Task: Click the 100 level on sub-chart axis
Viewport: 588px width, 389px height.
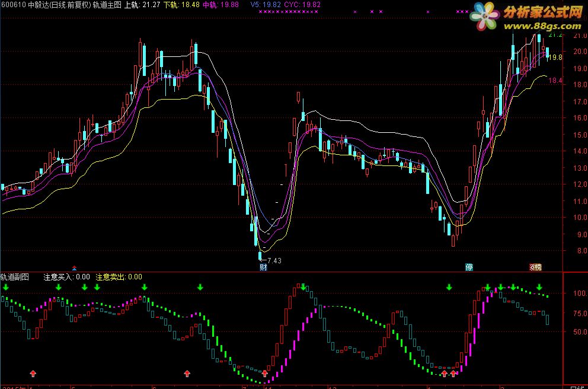Action: [580, 294]
